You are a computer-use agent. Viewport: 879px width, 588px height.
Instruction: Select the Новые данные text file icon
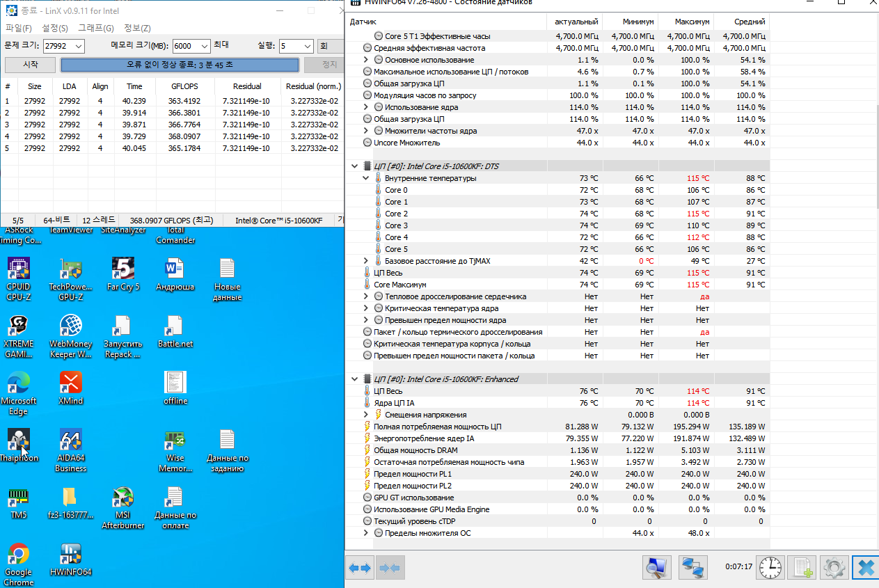click(x=227, y=278)
